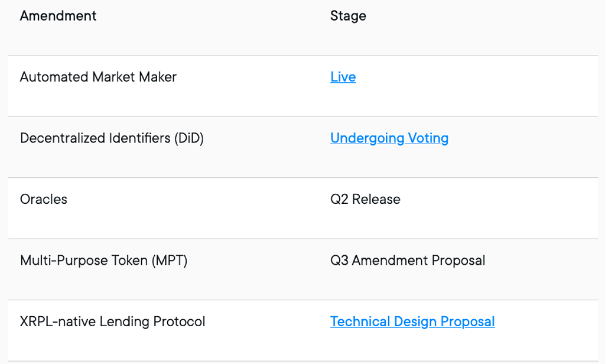Open the Live stage link

click(x=343, y=77)
